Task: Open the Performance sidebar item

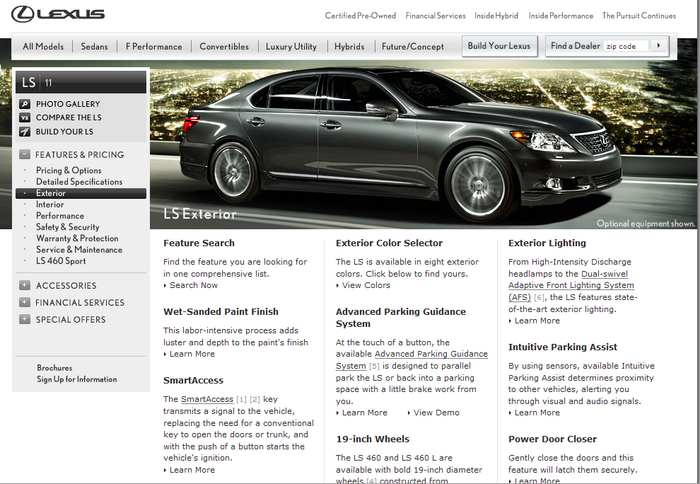Action: pyautogui.click(x=60, y=216)
